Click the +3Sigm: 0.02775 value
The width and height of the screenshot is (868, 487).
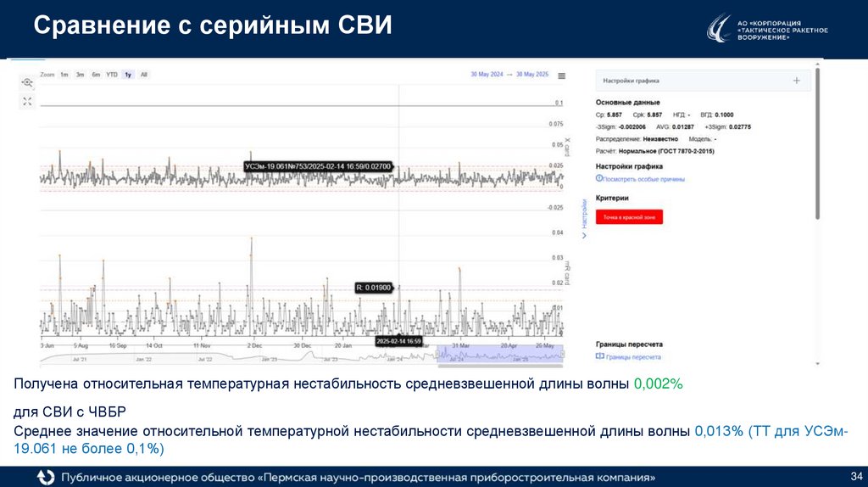728,127
